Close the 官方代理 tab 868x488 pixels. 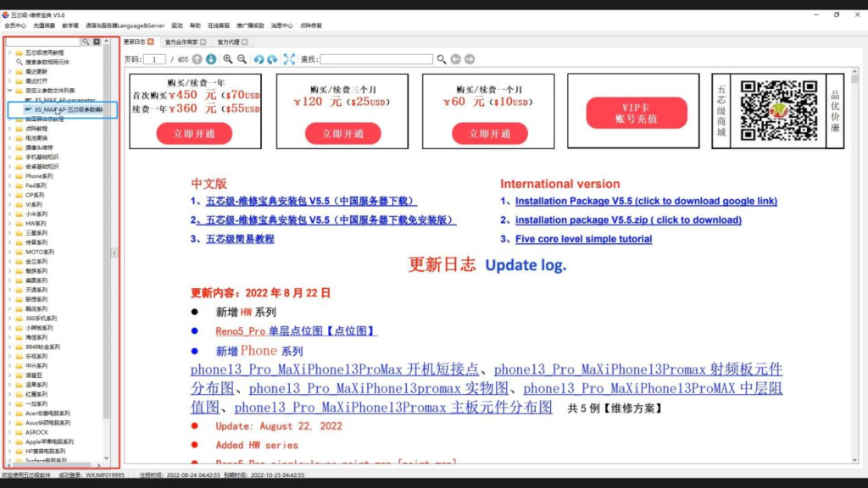coord(245,42)
